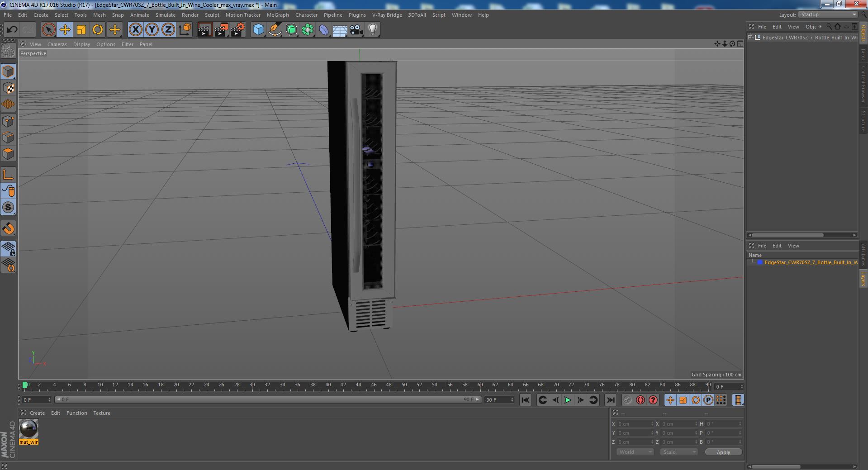The image size is (868, 470).
Task: Add a light object with bulb icon
Action: (x=372, y=30)
